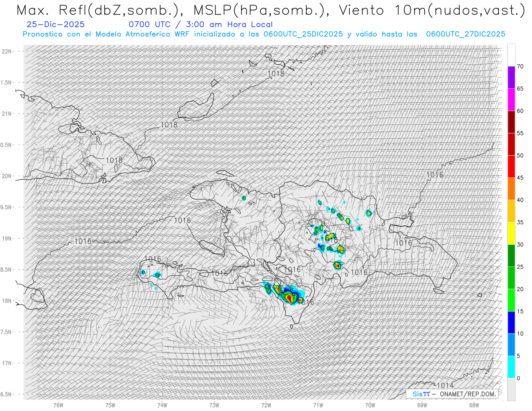
Task: Click the dark red 55–60 dBZ colorbar segment
Action: [x=512, y=122]
